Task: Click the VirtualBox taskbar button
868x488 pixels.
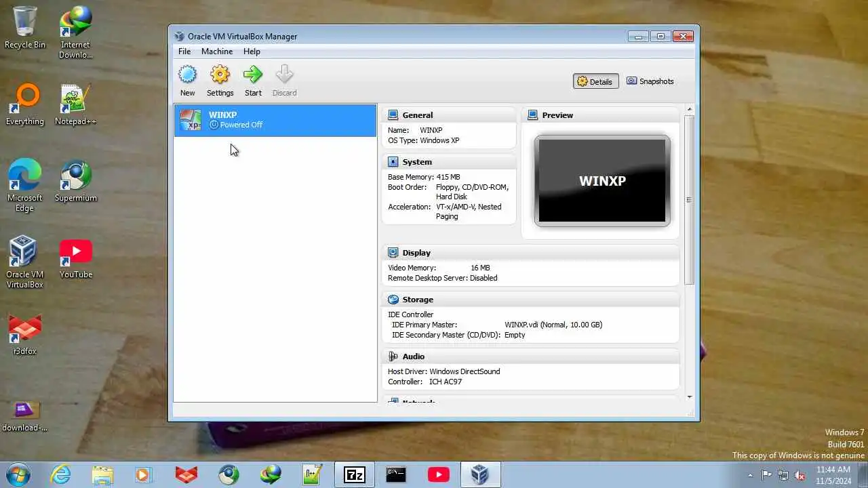Action: pos(480,474)
